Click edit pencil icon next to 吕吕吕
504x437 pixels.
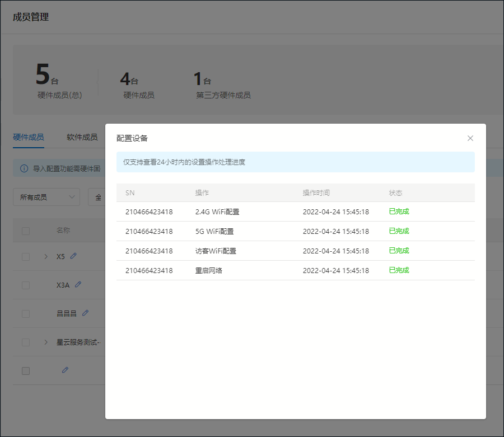pos(85,313)
